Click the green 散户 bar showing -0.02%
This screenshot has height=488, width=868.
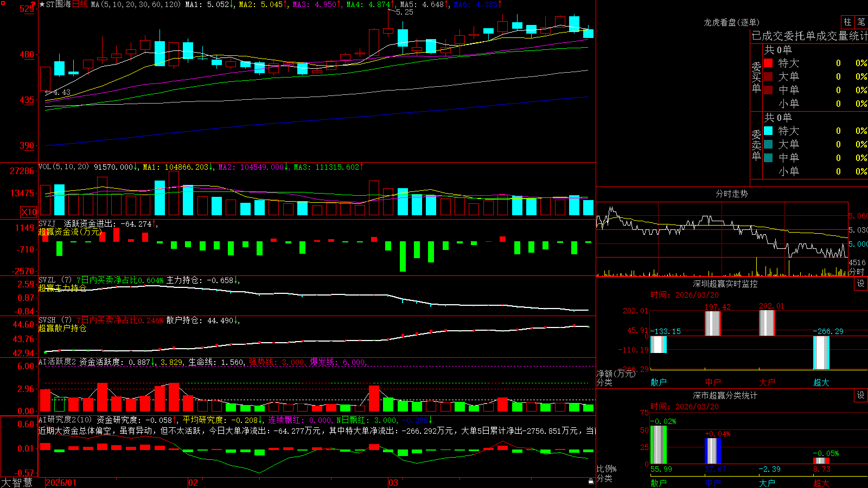659,445
